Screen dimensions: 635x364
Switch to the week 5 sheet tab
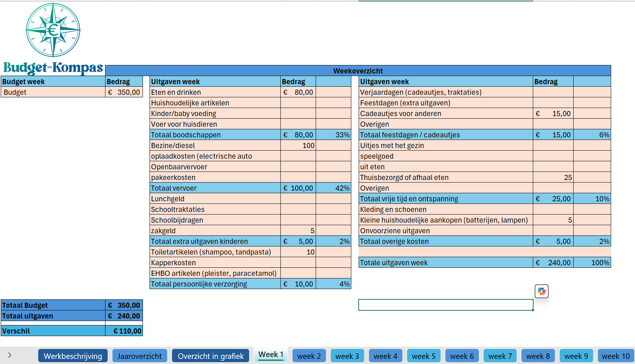[x=423, y=356]
